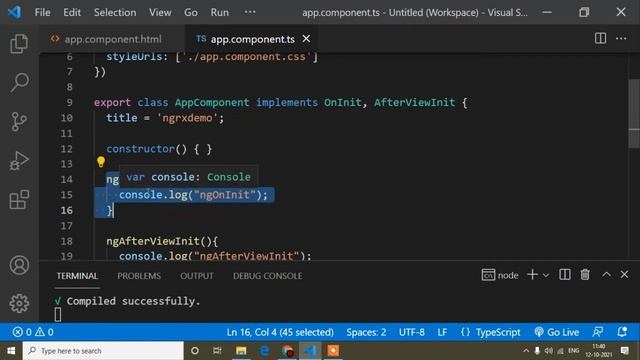Change indentation via Spaces: 2
Screen dimensions: 640x360
coord(366,332)
